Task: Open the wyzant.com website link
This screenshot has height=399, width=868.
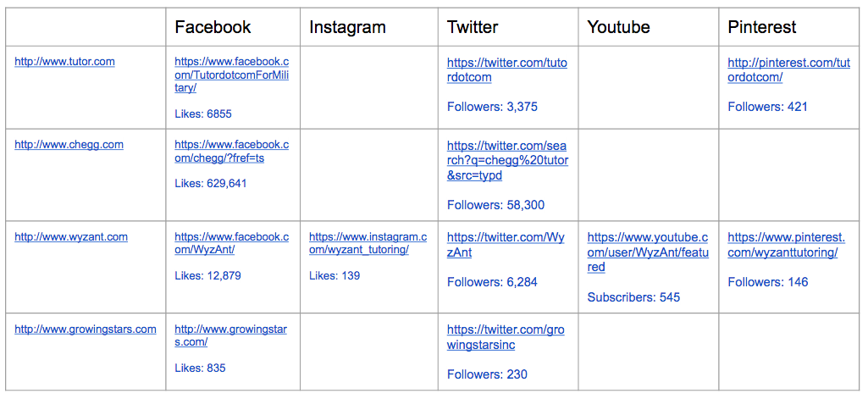Action: [71, 237]
